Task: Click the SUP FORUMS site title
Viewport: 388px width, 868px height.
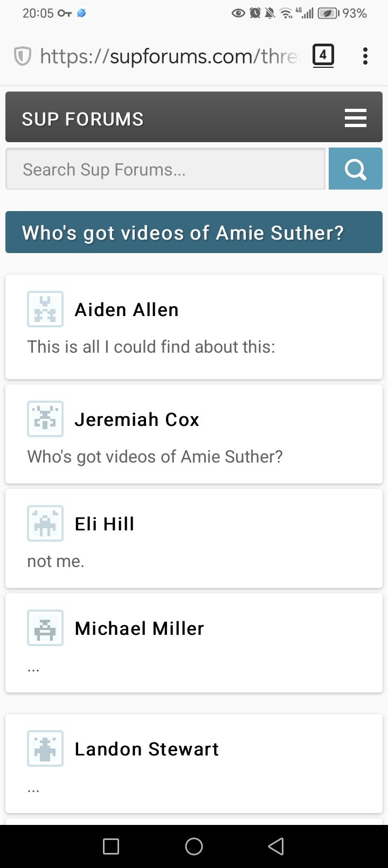Action: coord(82,119)
